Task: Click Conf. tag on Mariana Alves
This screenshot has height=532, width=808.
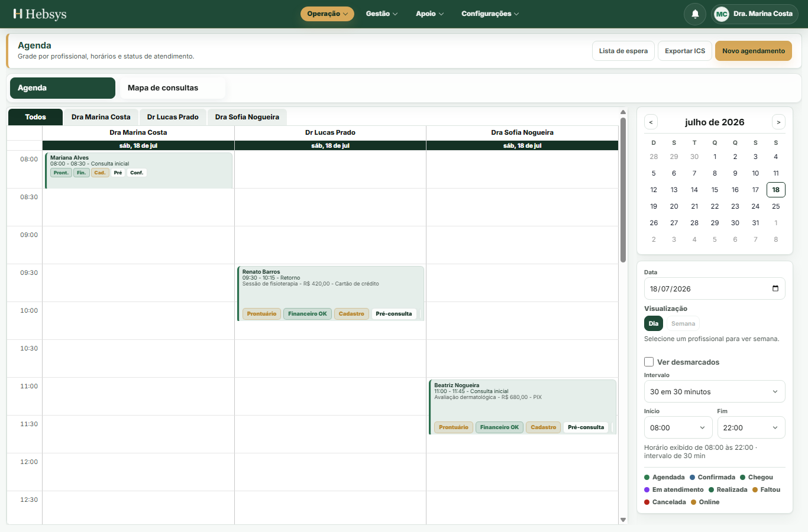Action: (x=137, y=173)
